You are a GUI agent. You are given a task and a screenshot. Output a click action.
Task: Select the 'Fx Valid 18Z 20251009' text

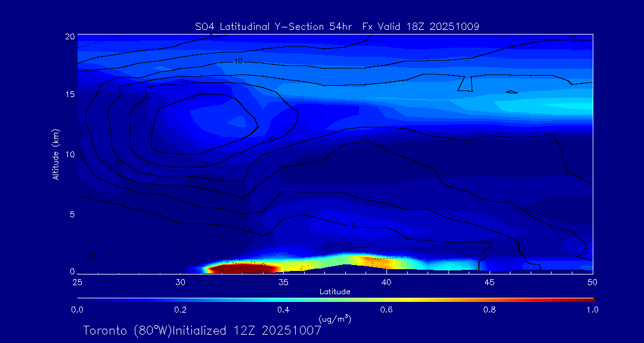tap(421, 27)
